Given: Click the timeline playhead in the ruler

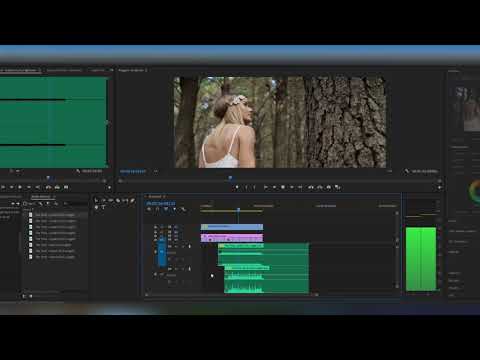Looking at the screenshot, I should (x=238, y=210).
